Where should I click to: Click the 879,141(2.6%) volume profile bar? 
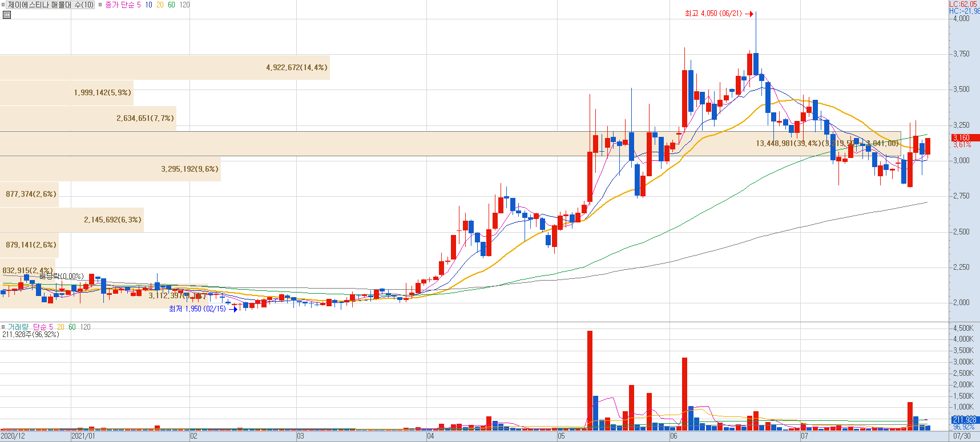coord(29,245)
